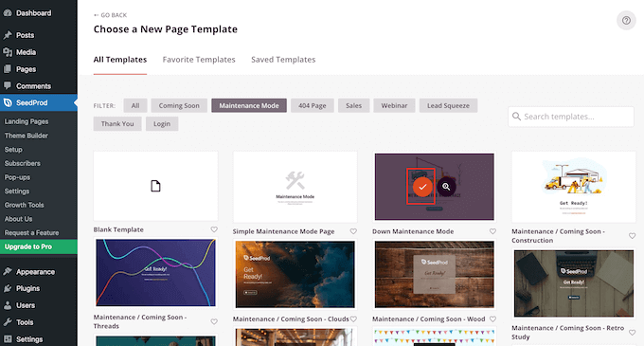
Task: Click the Users person icon
Action: (8, 305)
